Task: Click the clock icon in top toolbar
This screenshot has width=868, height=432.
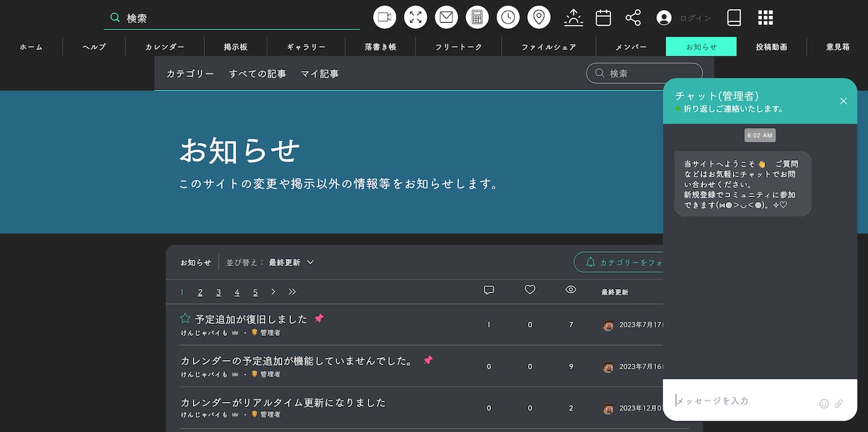Action: 508,17
